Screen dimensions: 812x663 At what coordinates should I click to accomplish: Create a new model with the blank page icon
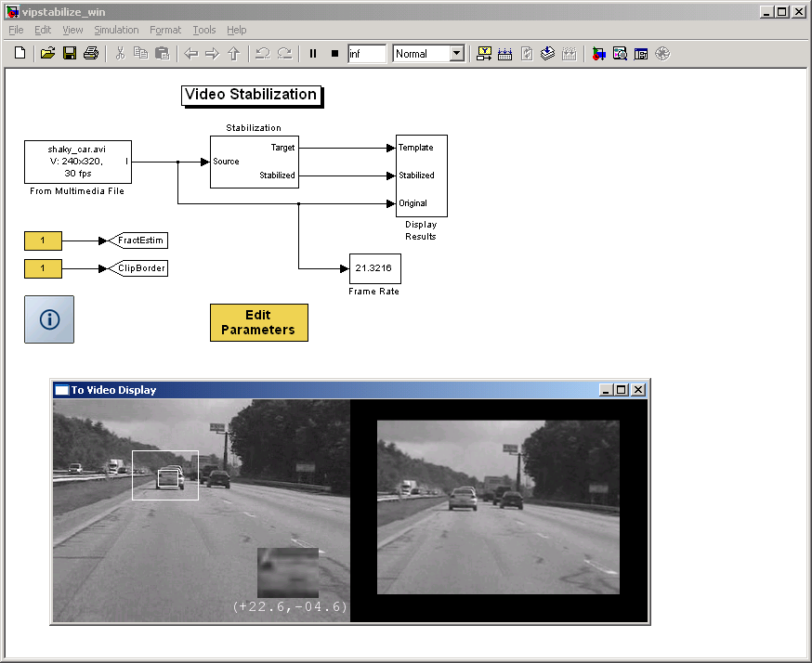coord(20,53)
